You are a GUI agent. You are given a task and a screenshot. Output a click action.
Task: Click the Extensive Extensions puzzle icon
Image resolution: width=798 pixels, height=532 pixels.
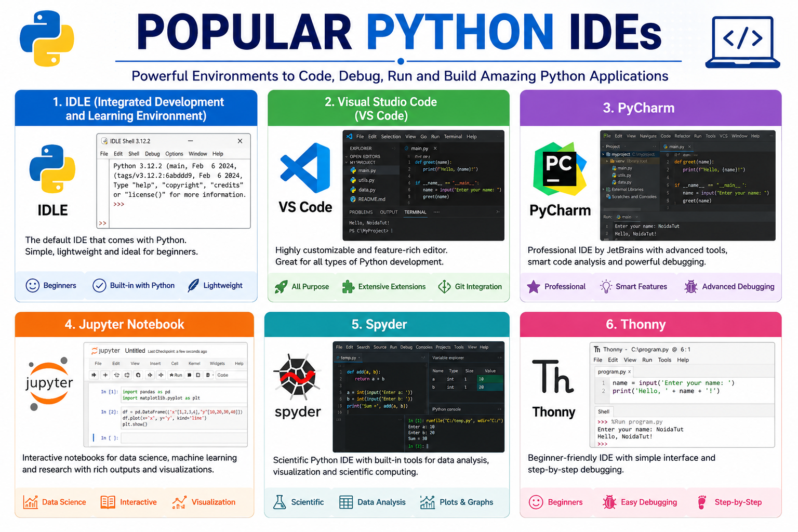[348, 286]
